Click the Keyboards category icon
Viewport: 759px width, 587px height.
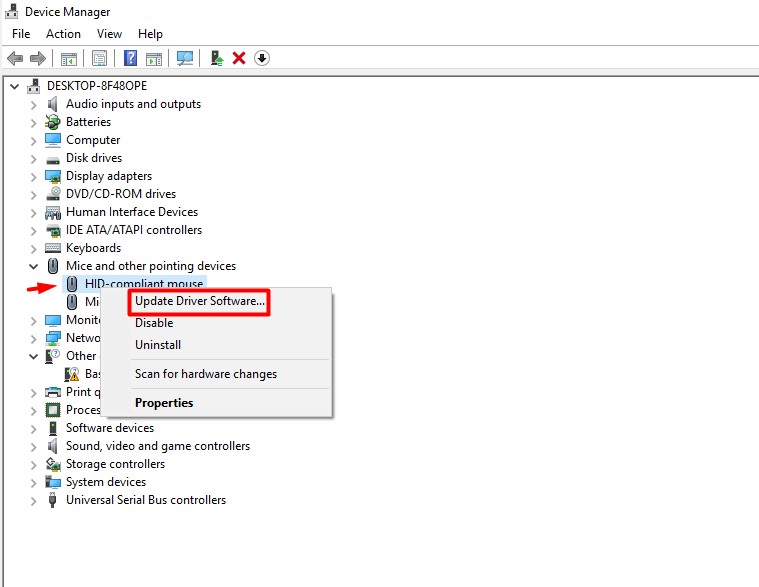(52, 248)
